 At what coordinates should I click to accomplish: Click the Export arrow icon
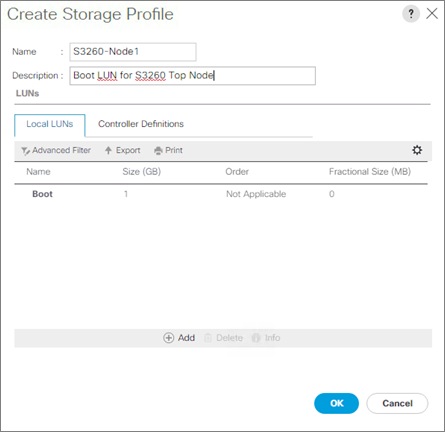[x=108, y=150]
